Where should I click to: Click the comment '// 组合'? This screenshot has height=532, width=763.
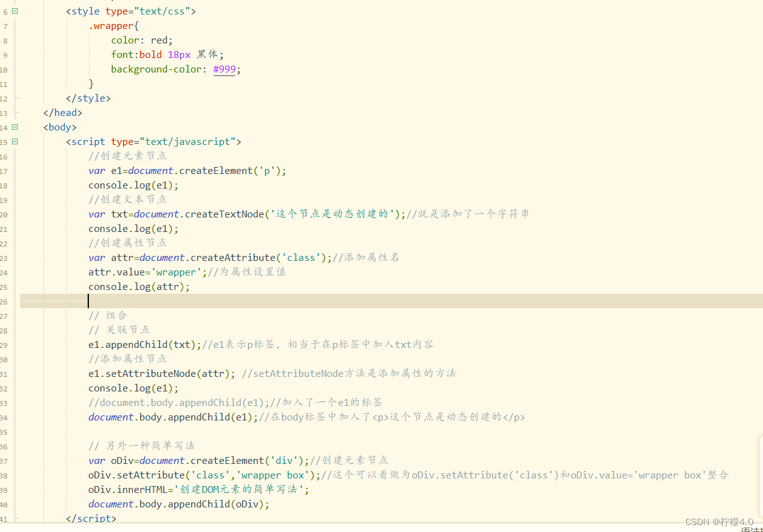tap(108, 315)
